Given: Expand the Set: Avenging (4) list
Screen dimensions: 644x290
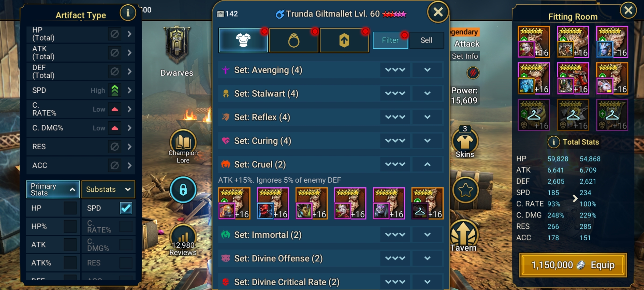Looking at the screenshot, I should tap(427, 70).
